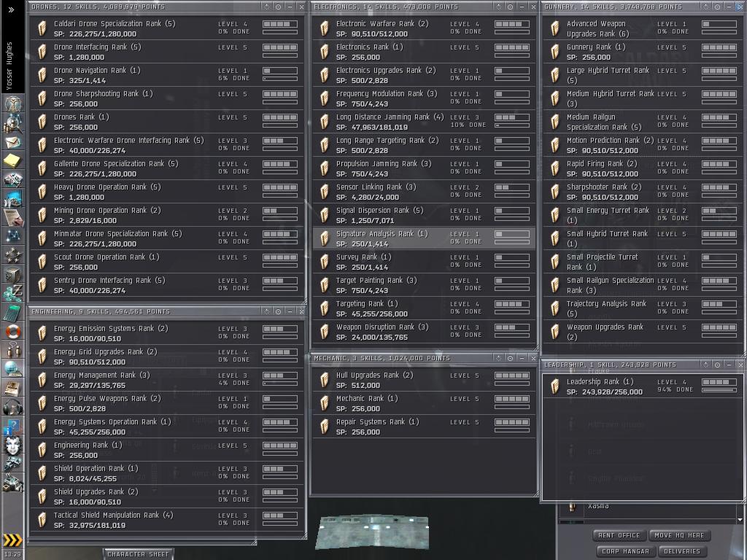747x560 pixels.
Task: Select the Weapon Disruption Rank (3) row
Action: point(424,332)
